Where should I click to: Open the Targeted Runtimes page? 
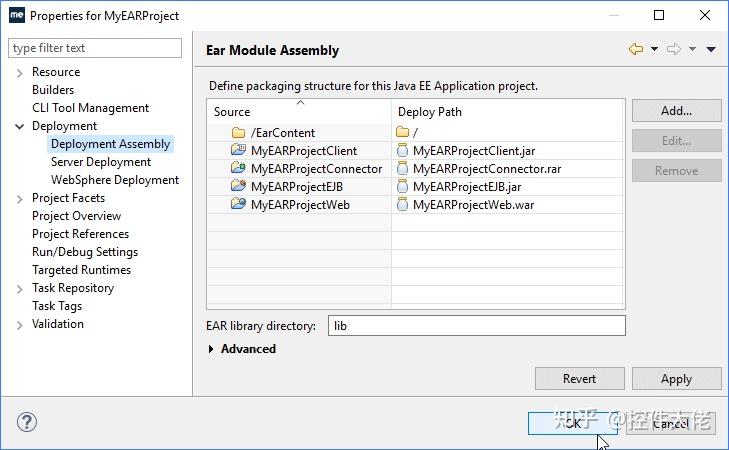tap(81, 270)
